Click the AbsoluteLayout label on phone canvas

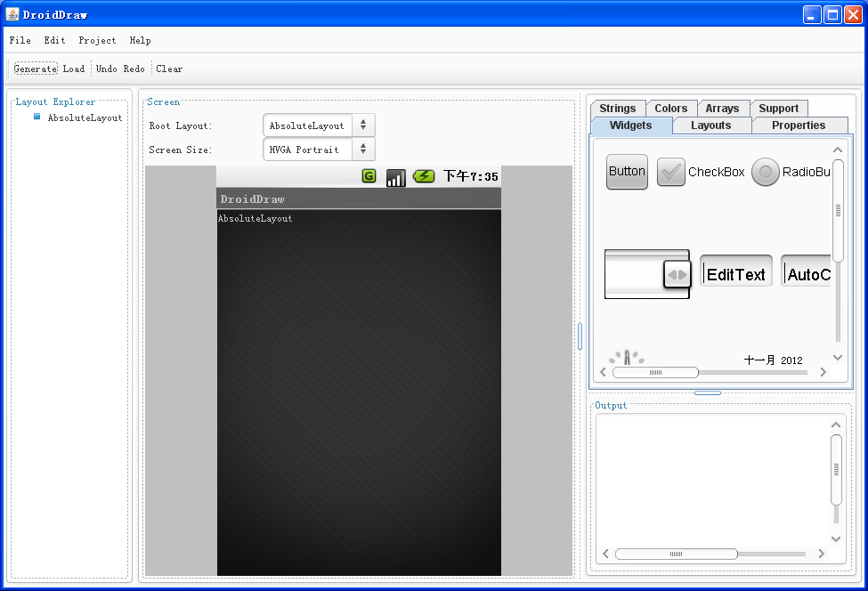pos(256,219)
